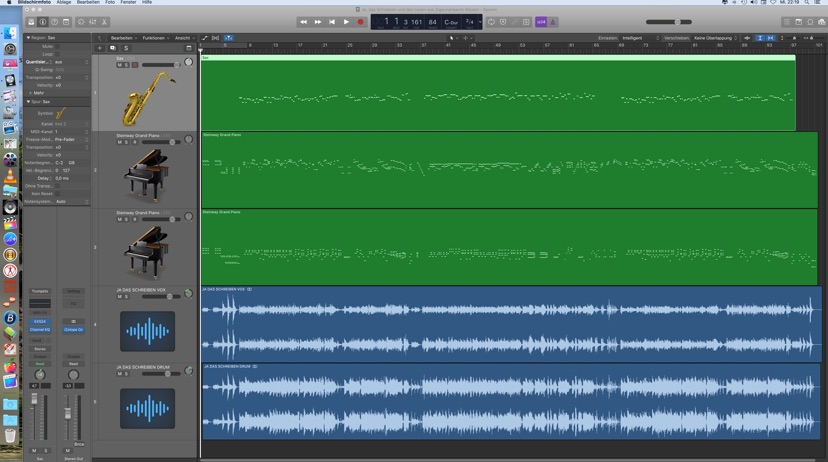828x462 pixels.
Task: Open the media Browsers icon
Action: click(822, 22)
